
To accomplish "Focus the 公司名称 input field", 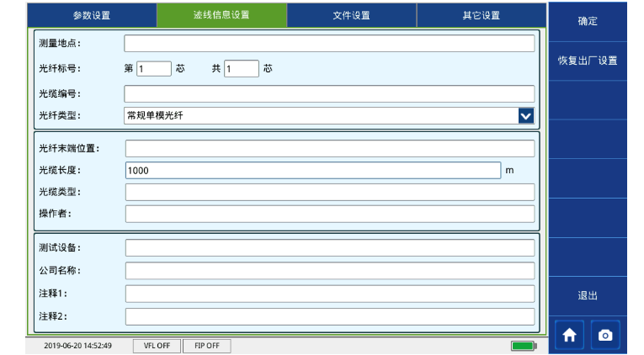I will (330, 271).
